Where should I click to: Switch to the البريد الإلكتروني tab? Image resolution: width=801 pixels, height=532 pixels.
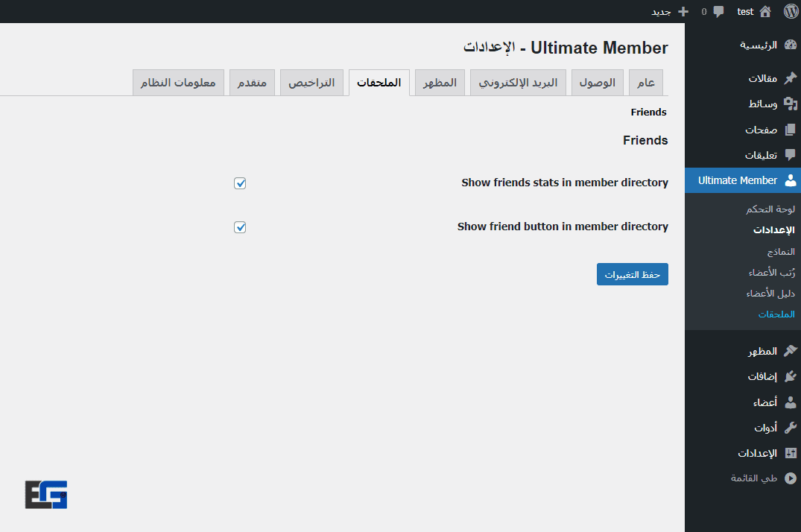click(518, 83)
